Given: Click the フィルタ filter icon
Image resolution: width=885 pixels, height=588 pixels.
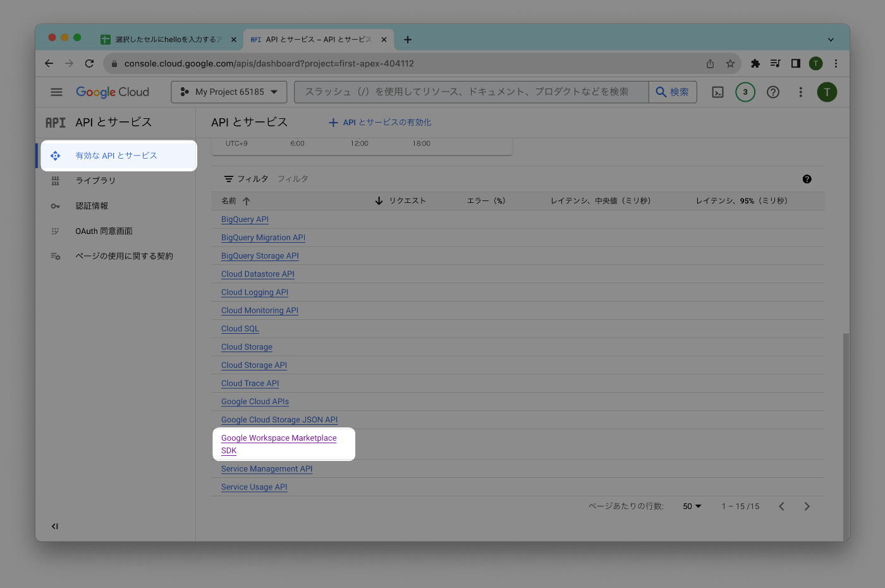Looking at the screenshot, I should coord(229,179).
